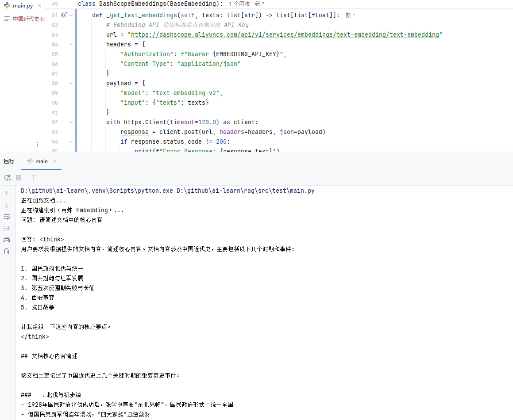Screen dimensions: 513x420
Task: Collapse the method fold at line 81
Action: [71, 15]
